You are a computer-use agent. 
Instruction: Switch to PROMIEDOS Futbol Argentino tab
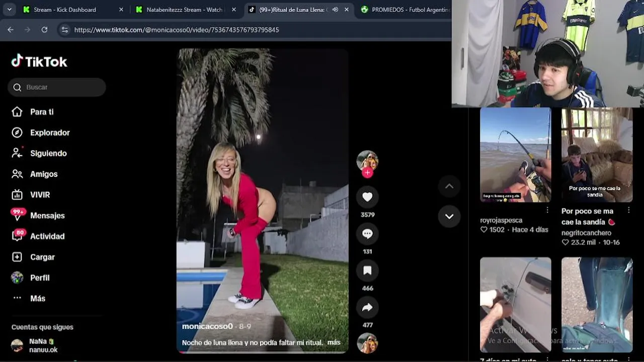(x=405, y=10)
